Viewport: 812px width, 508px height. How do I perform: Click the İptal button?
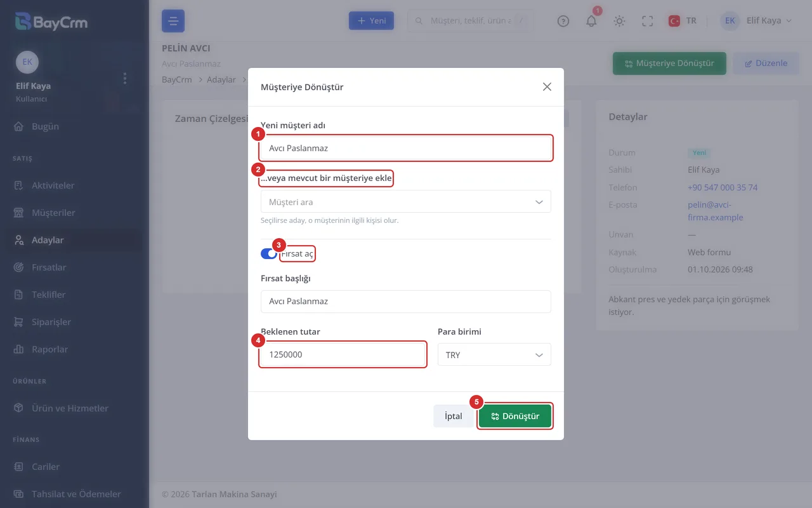[x=454, y=416]
